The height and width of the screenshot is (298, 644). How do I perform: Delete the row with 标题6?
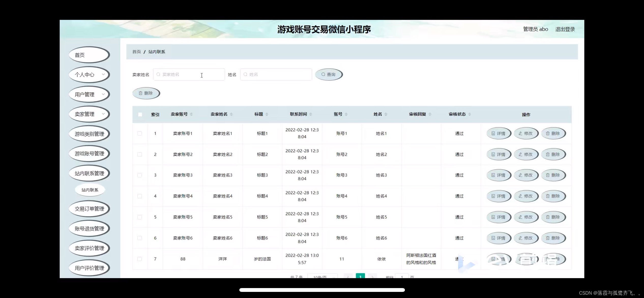(553, 238)
